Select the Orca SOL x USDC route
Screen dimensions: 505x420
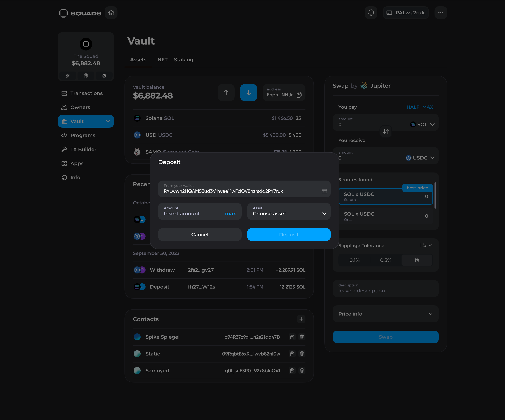[x=385, y=216]
